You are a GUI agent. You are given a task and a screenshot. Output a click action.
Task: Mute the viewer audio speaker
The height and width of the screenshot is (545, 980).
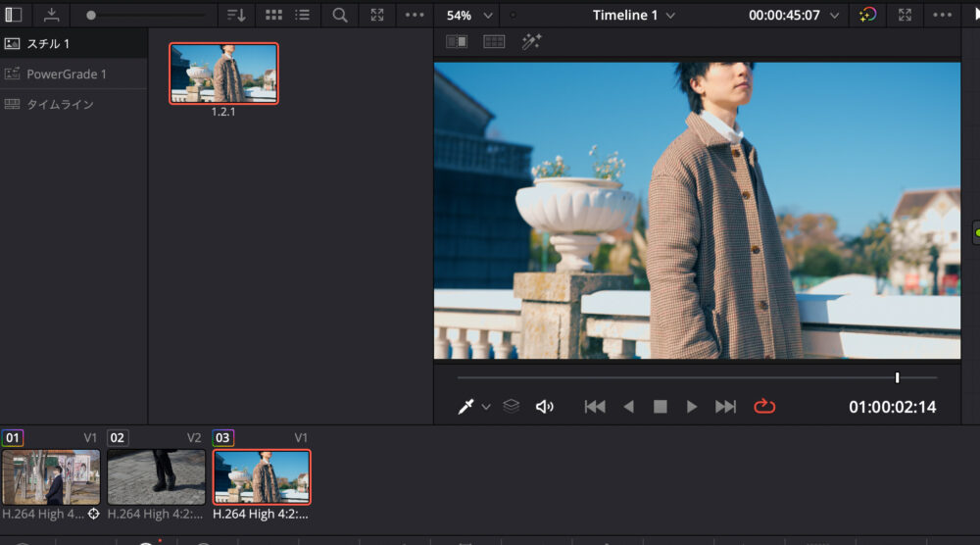point(545,407)
